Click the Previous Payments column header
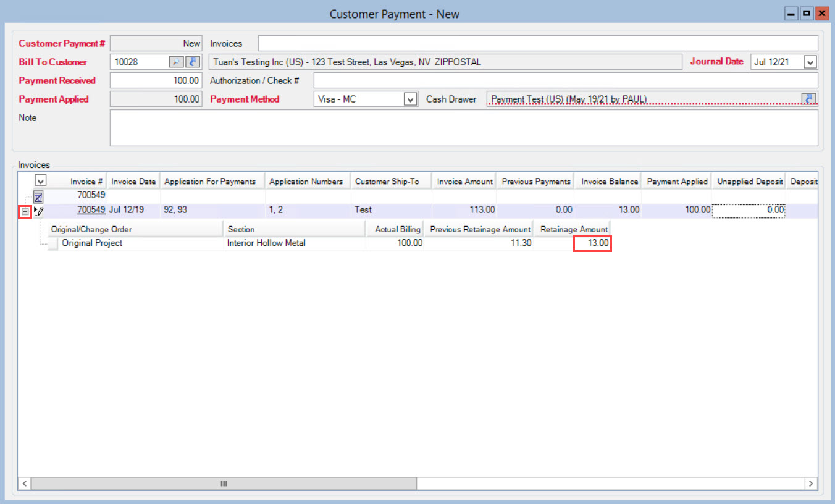The image size is (835, 504). point(535,182)
